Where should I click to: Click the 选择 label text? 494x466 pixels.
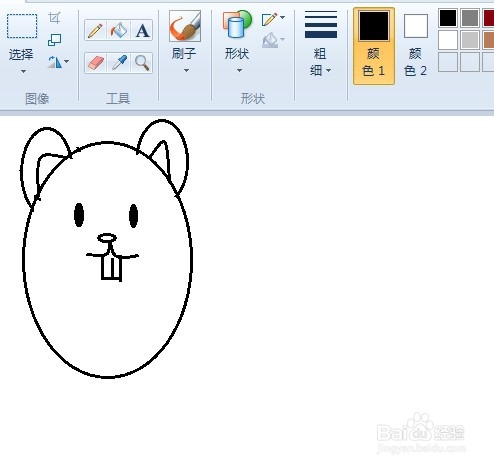pyautogui.click(x=21, y=54)
